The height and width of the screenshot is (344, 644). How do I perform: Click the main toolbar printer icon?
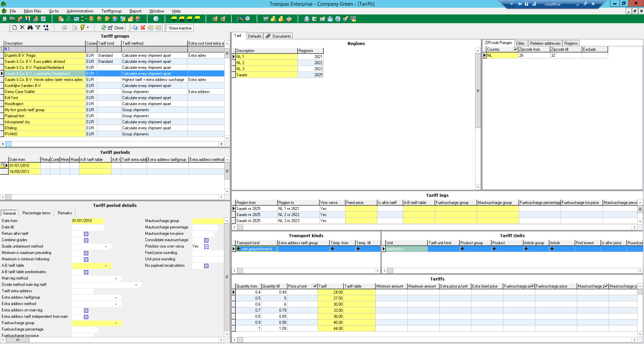[x=307, y=19]
